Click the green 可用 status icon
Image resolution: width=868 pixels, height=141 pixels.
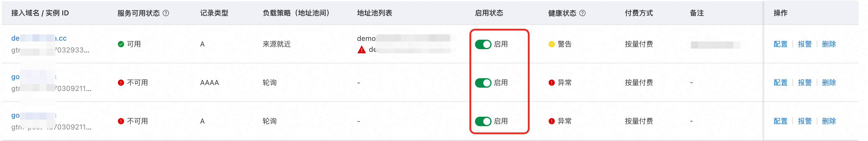pyautogui.click(x=121, y=44)
